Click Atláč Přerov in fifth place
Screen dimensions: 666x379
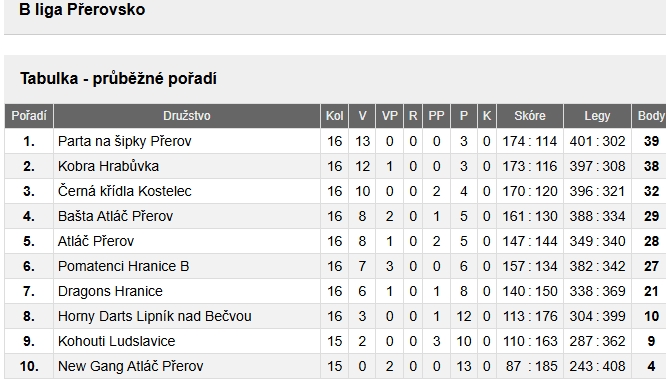pos(96,241)
